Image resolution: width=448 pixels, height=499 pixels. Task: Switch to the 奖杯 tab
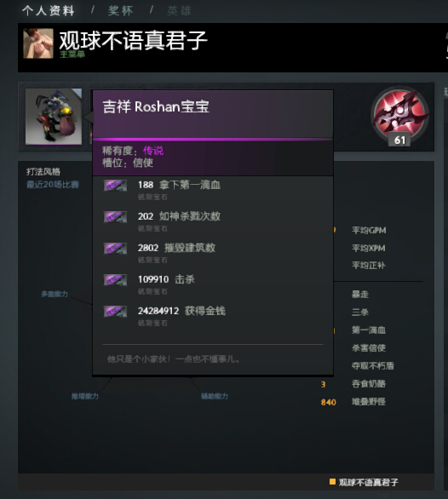coord(120,11)
